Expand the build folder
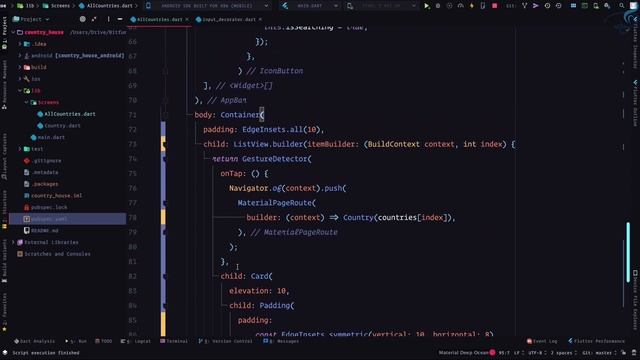This screenshot has width=640, height=360. (20, 67)
